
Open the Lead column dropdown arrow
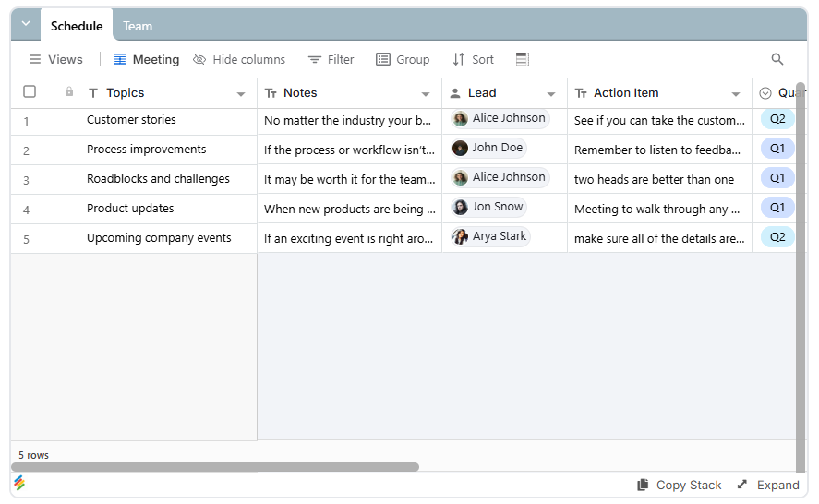(551, 94)
